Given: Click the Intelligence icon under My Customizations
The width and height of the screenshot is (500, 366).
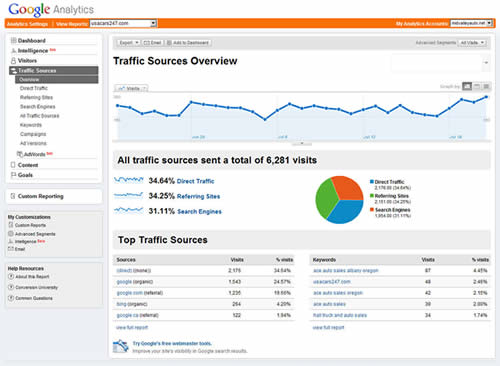Looking at the screenshot, I should [11, 241].
